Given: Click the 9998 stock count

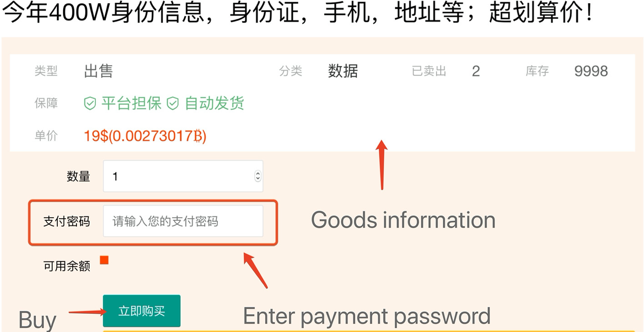Looking at the screenshot, I should 591,71.
